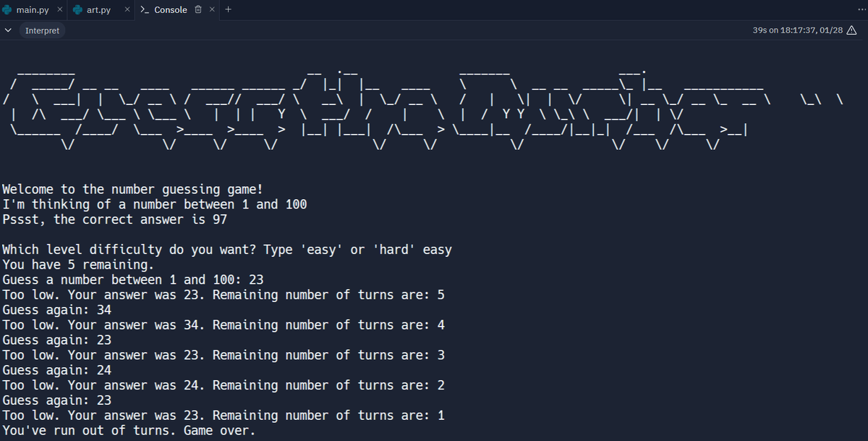Click the terminal prompt icon on Console tab

click(145, 10)
